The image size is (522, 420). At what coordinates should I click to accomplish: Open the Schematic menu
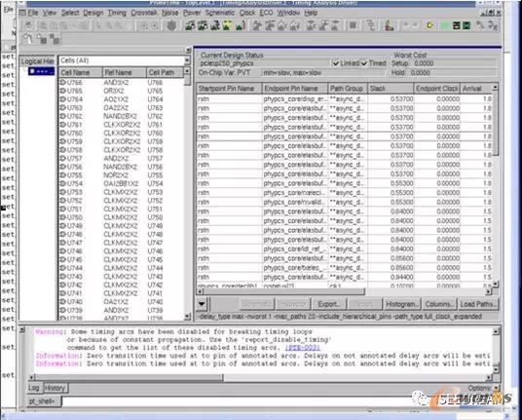220,13
